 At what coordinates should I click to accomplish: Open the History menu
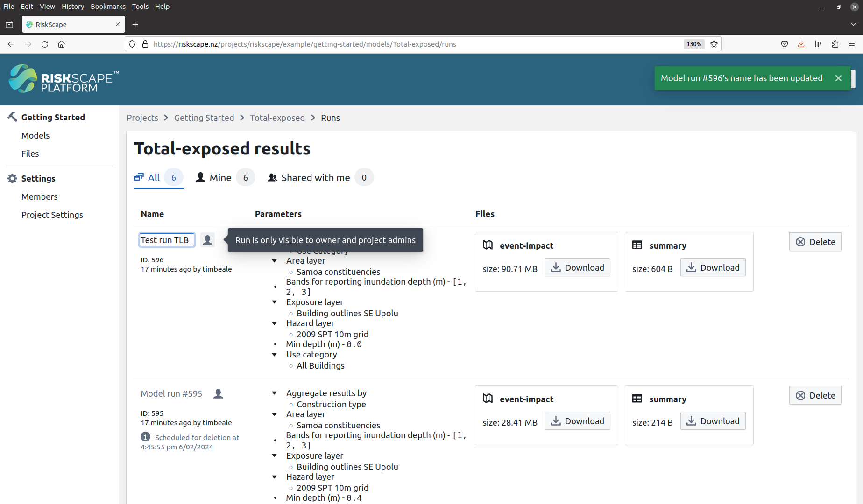click(x=73, y=7)
